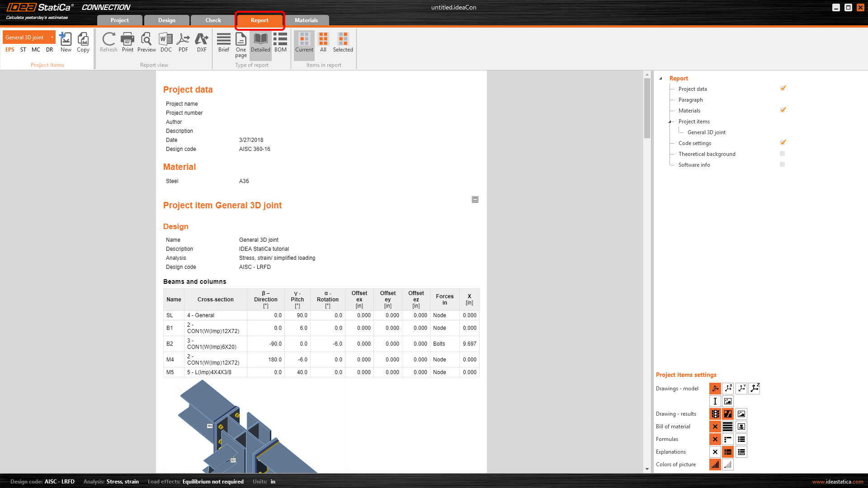Click the MC item type button

(x=36, y=50)
